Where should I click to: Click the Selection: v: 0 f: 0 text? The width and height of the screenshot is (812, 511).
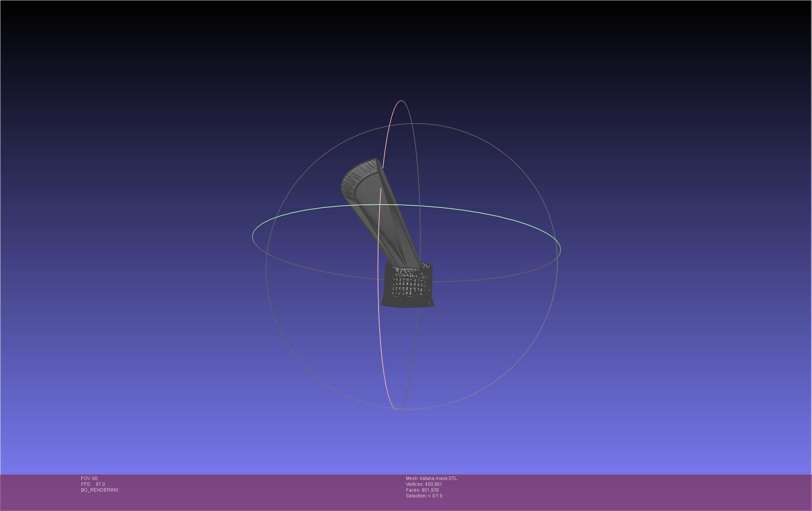424,496
